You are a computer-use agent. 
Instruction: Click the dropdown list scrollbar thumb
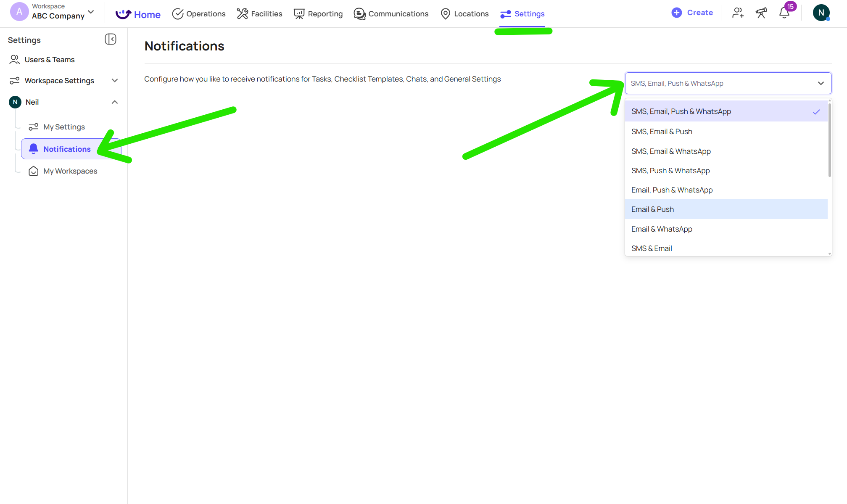pos(830,140)
